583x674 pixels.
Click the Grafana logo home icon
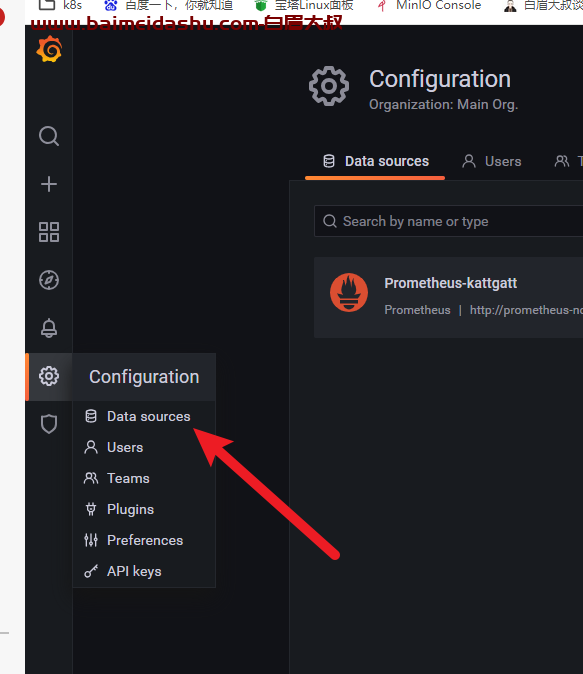pyautogui.click(x=49, y=49)
